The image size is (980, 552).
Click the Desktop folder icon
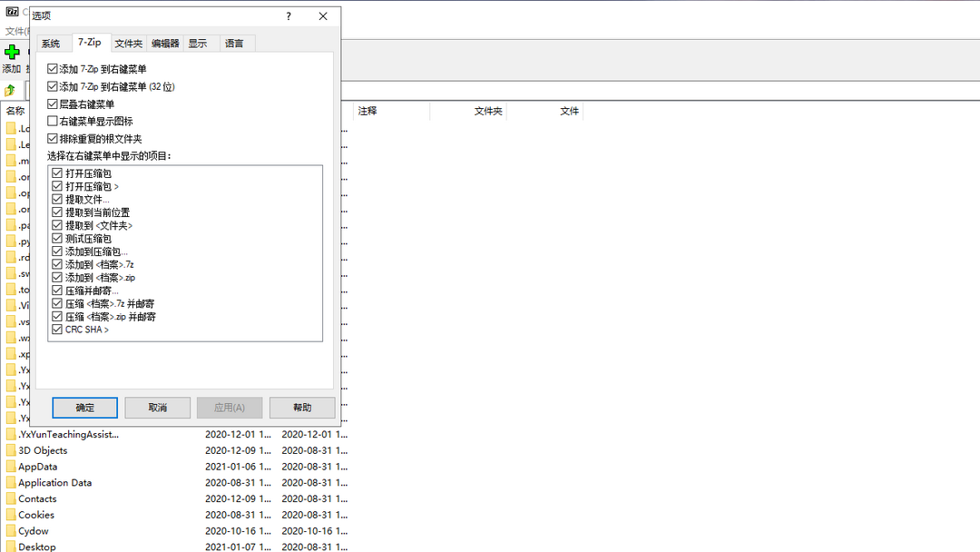coord(11,547)
